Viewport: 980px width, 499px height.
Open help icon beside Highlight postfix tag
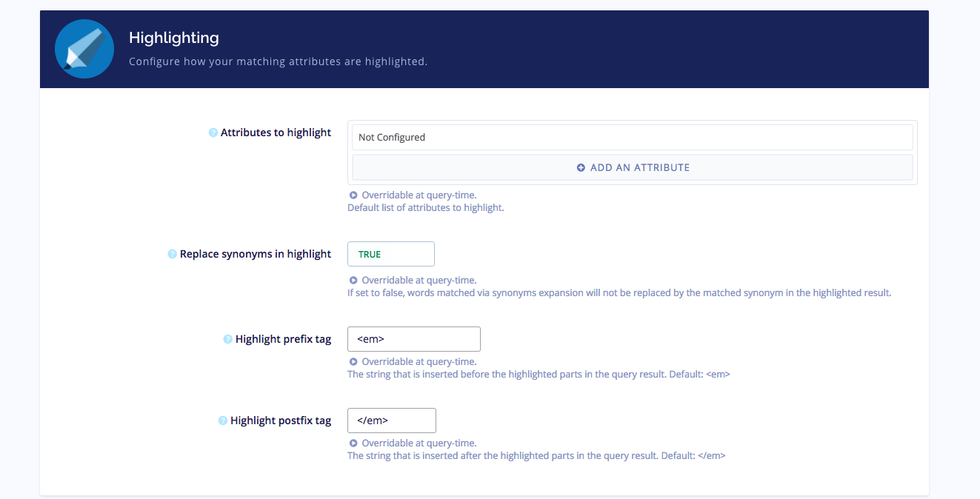223,421
